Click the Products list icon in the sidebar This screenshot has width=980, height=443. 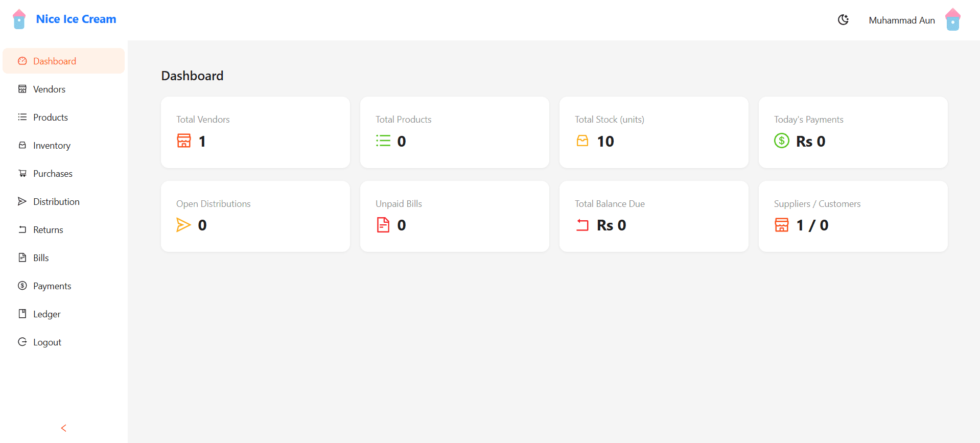pyautogui.click(x=22, y=118)
